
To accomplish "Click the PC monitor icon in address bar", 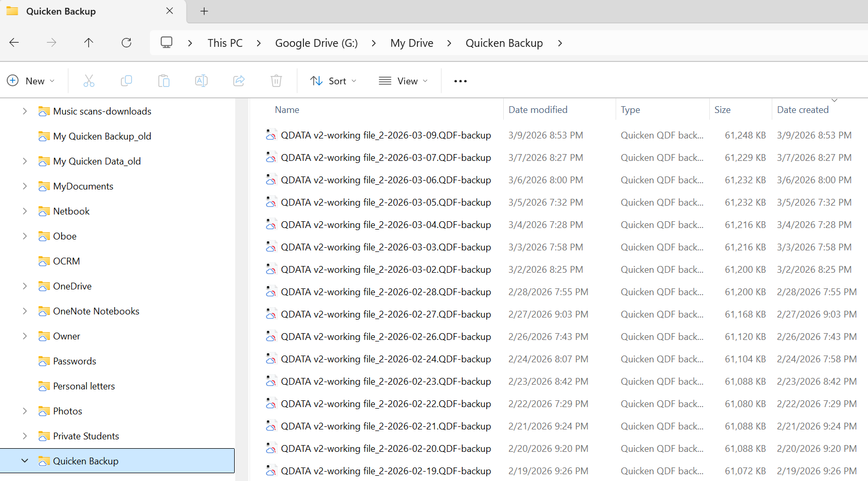I will point(167,43).
